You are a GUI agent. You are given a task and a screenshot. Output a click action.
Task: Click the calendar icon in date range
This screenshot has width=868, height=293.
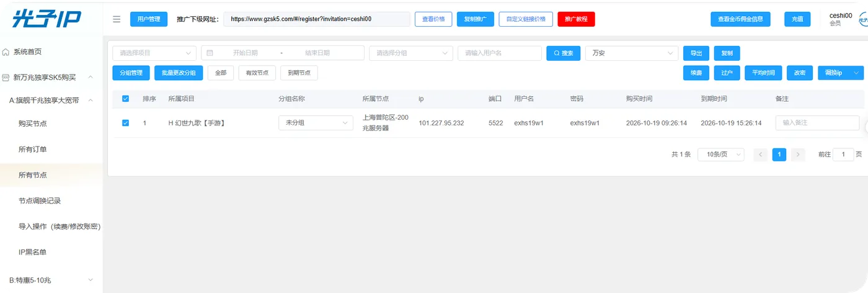(210, 53)
